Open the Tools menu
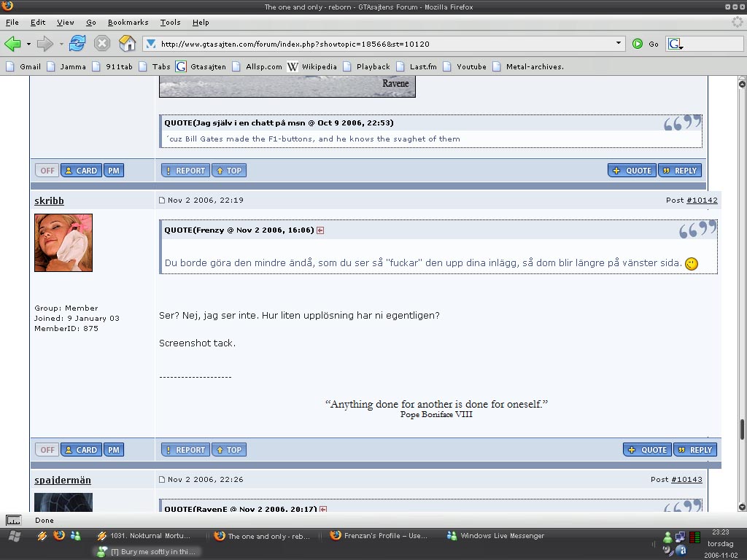The height and width of the screenshot is (560, 747). coord(170,23)
